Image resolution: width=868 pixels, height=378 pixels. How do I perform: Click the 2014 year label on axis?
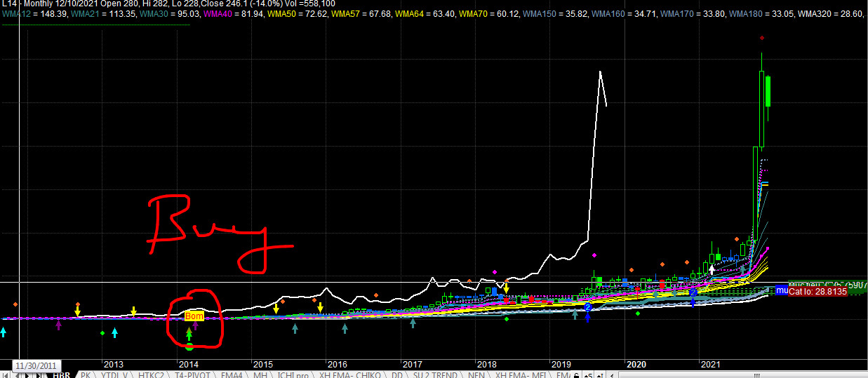click(x=188, y=365)
